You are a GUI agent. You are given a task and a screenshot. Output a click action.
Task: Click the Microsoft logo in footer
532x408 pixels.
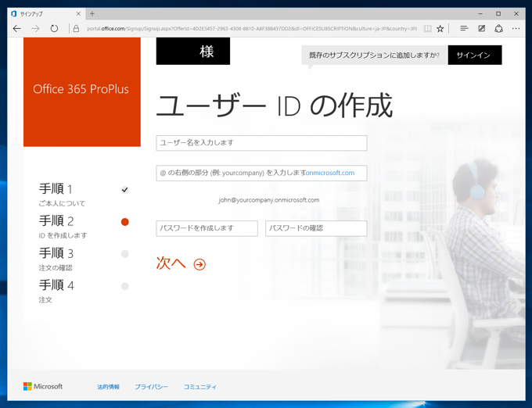tap(43, 386)
